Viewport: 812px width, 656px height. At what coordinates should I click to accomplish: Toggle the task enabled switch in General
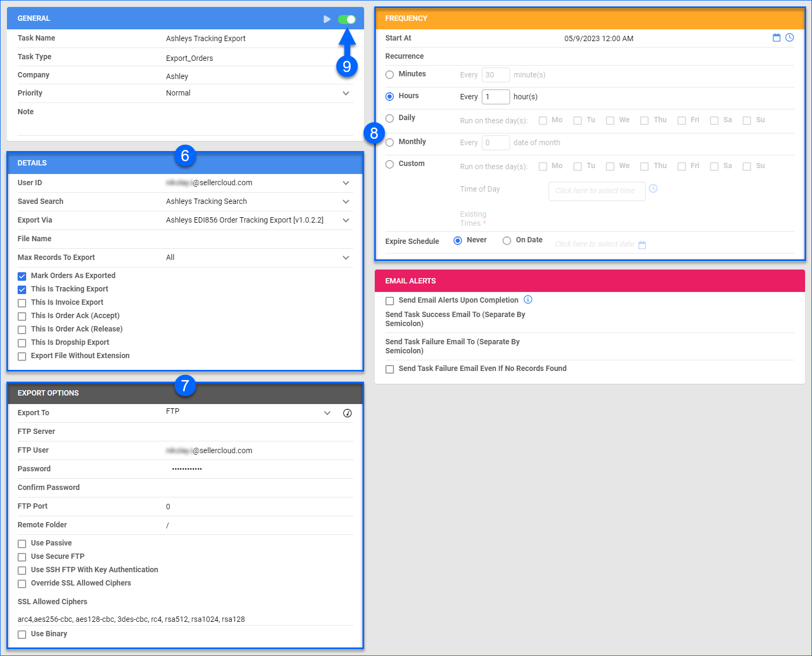[347, 19]
